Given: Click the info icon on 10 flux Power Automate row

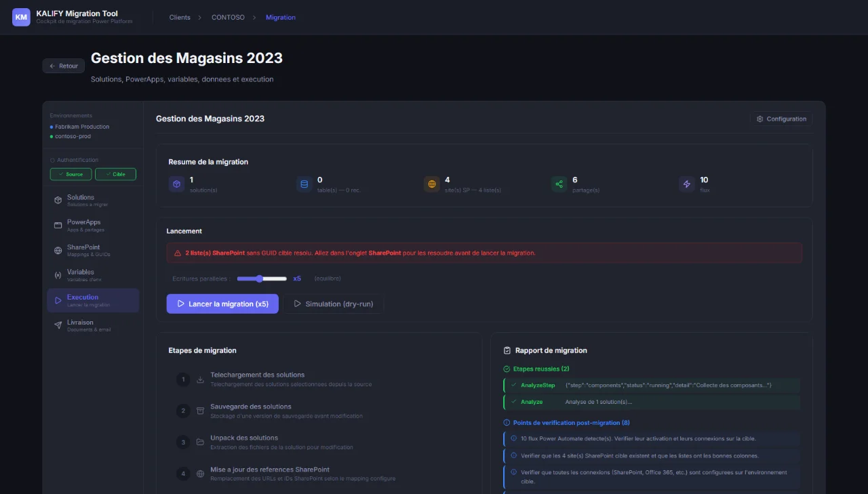Looking at the screenshot, I should [513, 438].
